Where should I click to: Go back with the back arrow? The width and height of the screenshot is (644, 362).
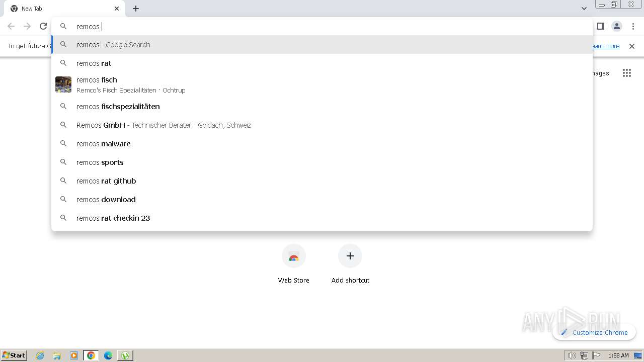tap(11, 26)
